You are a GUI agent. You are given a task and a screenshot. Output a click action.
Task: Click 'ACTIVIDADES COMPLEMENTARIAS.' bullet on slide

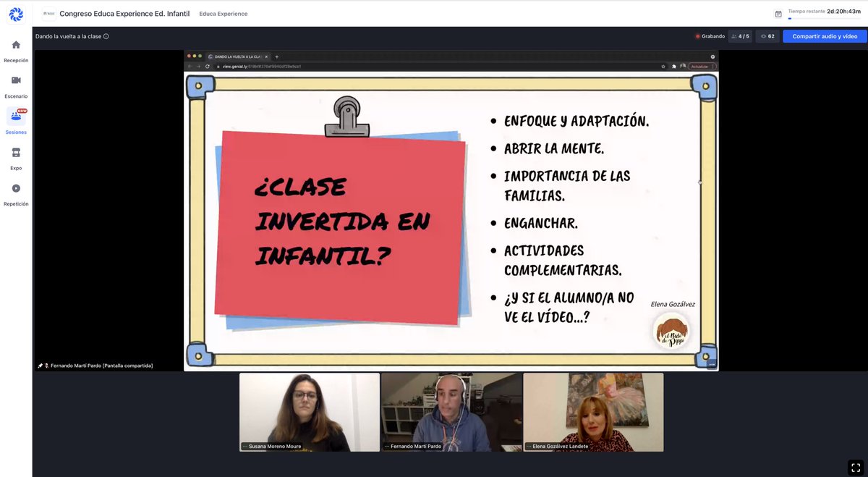tap(563, 261)
